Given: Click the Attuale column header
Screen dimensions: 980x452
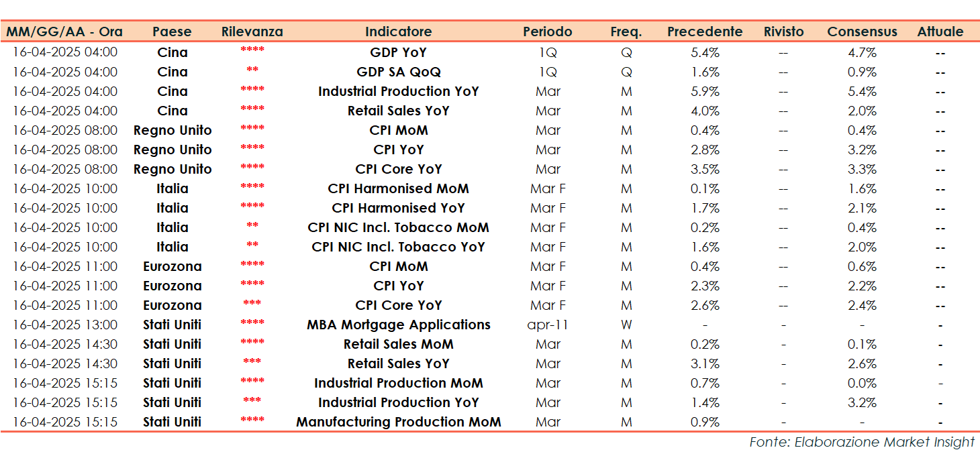Looking at the screenshot, I should [x=940, y=32].
